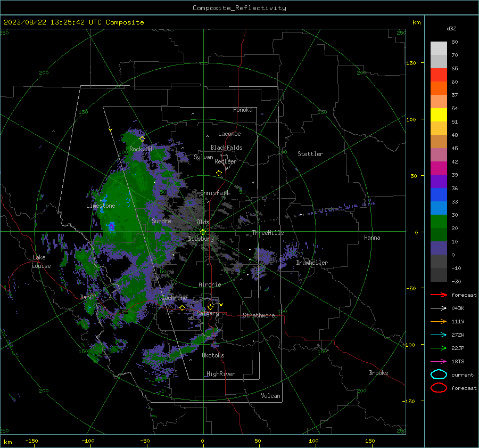Image resolution: width=479 pixels, height=448 pixels.
Task: Click the Sundre label
Action: [x=161, y=221]
